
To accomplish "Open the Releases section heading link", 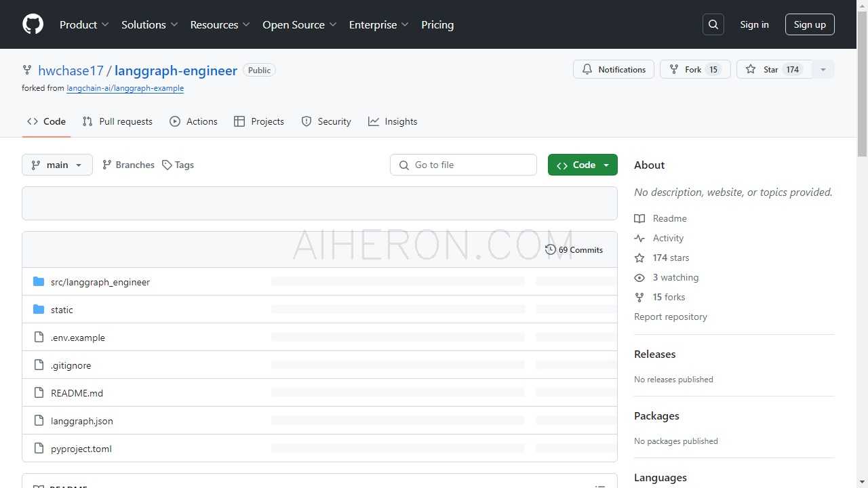I will pyautogui.click(x=654, y=354).
